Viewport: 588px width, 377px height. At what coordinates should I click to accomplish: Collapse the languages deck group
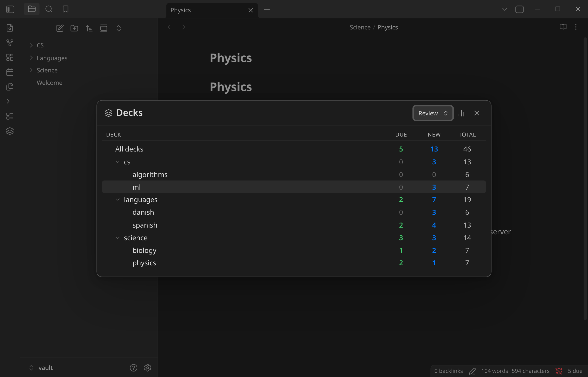pos(118,200)
